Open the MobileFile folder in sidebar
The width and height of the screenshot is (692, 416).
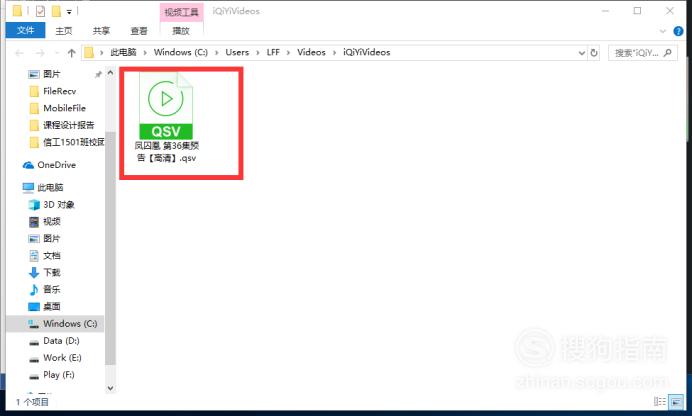(64, 108)
